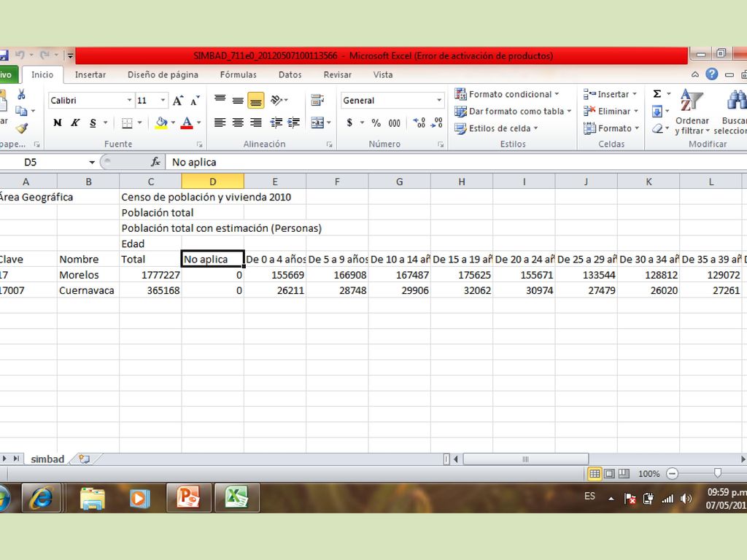
Task: Open the General number format dropdown
Action: pos(438,101)
